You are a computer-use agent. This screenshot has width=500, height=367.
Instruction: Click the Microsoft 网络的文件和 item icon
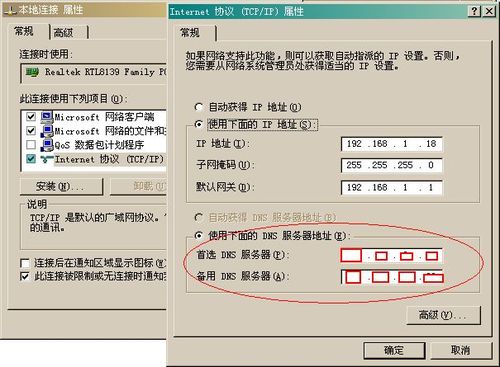(47, 131)
